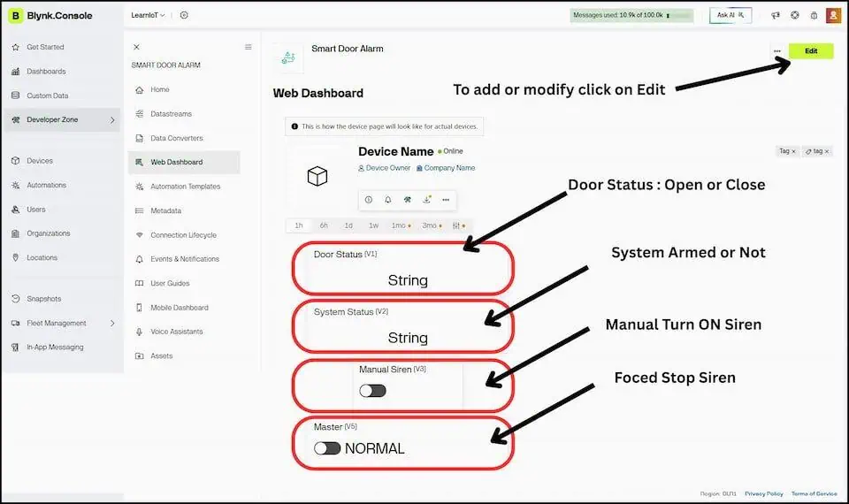Toggle the Master switch
Image resolution: width=849 pixels, height=504 pixels.
[327, 448]
